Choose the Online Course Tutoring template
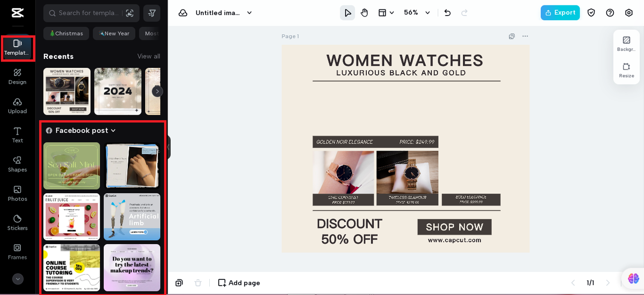 pos(71,267)
